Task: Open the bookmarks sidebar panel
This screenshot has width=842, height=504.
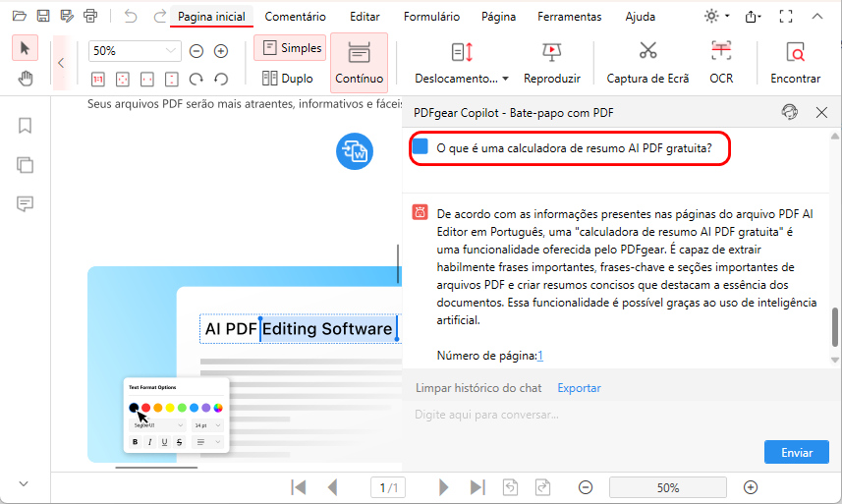Action: click(x=25, y=126)
